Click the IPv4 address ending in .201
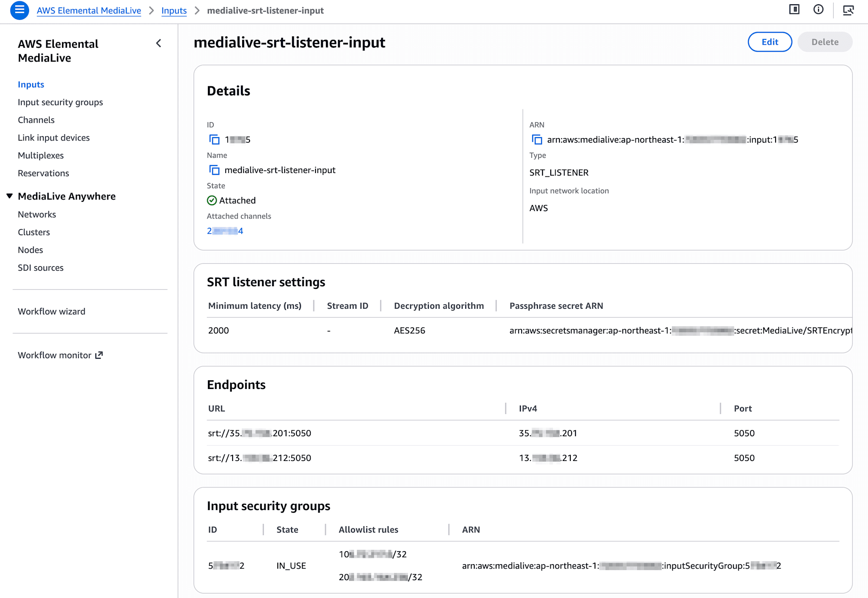 click(548, 433)
